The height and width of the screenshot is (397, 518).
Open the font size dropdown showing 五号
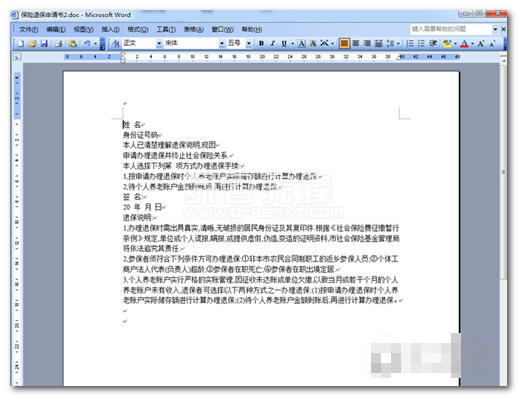pos(239,43)
